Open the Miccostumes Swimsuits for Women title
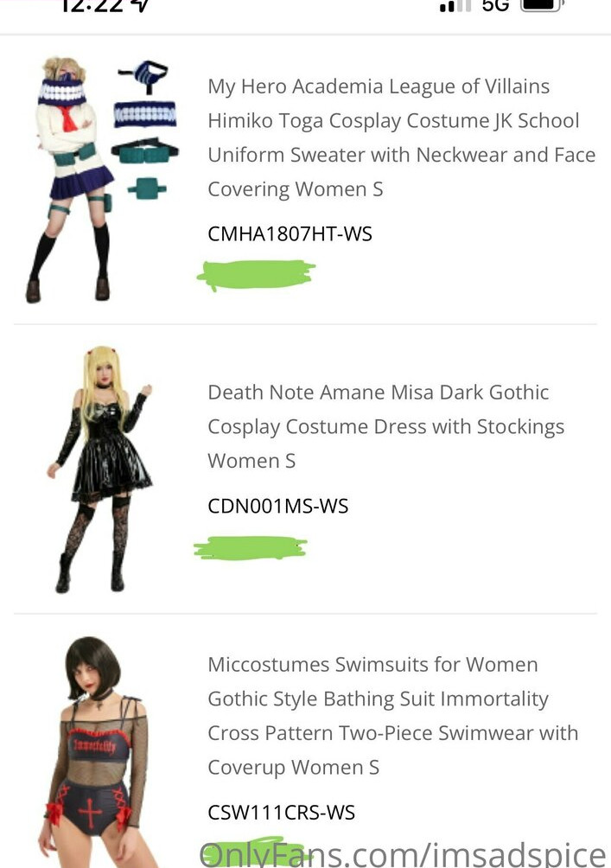Image resolution: width=611 pixels, height=868 pixels. pos(392,716)
